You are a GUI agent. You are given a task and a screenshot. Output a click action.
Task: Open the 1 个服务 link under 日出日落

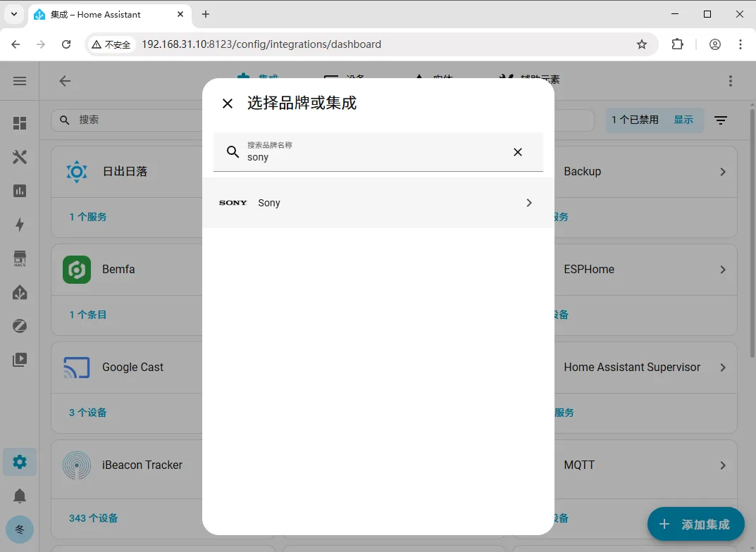[x=88, y=217]
